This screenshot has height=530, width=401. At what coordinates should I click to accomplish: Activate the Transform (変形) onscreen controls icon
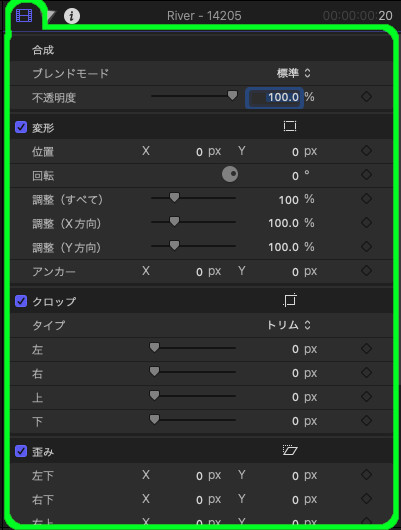click(x=290, y=126)
